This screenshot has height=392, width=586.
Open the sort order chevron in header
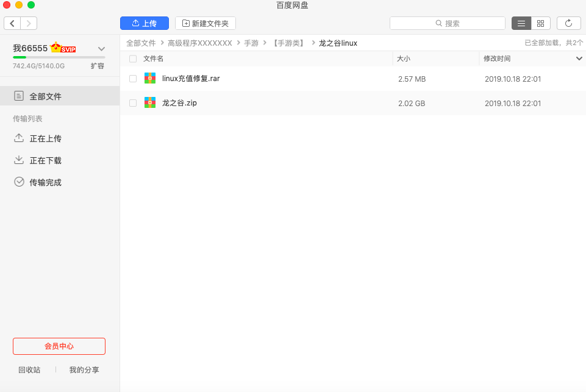[579, 59]
